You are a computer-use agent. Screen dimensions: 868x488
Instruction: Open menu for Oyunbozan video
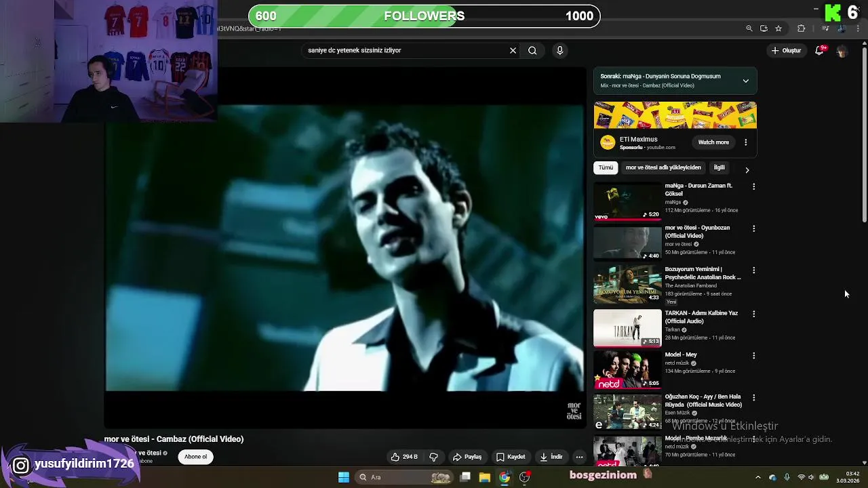(753, 228)
